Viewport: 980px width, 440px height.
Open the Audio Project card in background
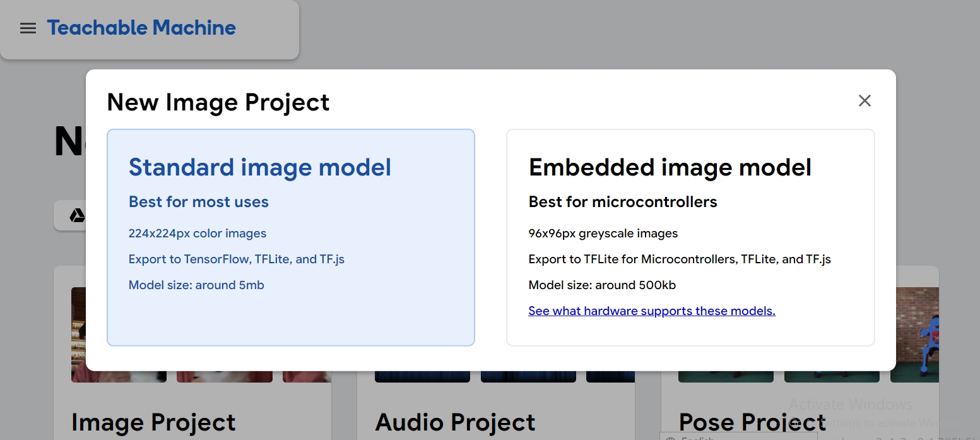496,405
